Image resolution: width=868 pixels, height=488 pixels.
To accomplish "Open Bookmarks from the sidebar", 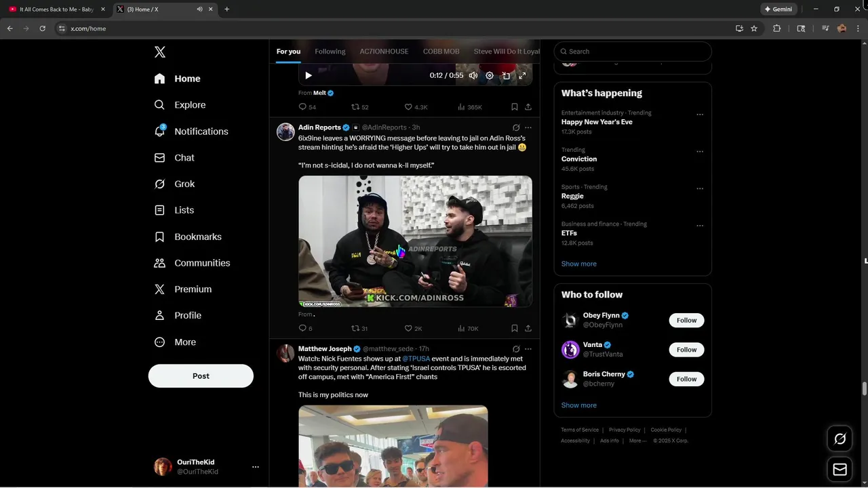I will tap(188, 237).
